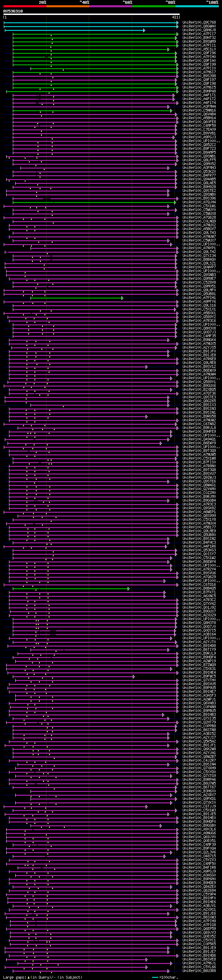Click the white query sequence bar

coord(92,15)
